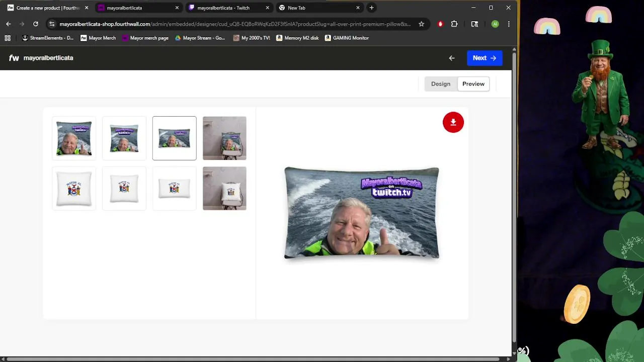Open My 2000's TV! bookmark
Viewport: 644px width, 362px height.
pos(252,38)
